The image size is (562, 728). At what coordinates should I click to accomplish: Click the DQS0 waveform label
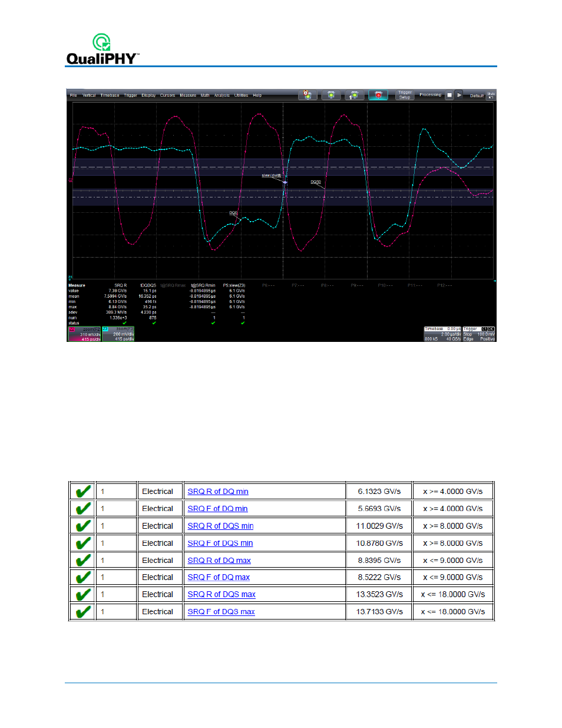coord(316,182)
